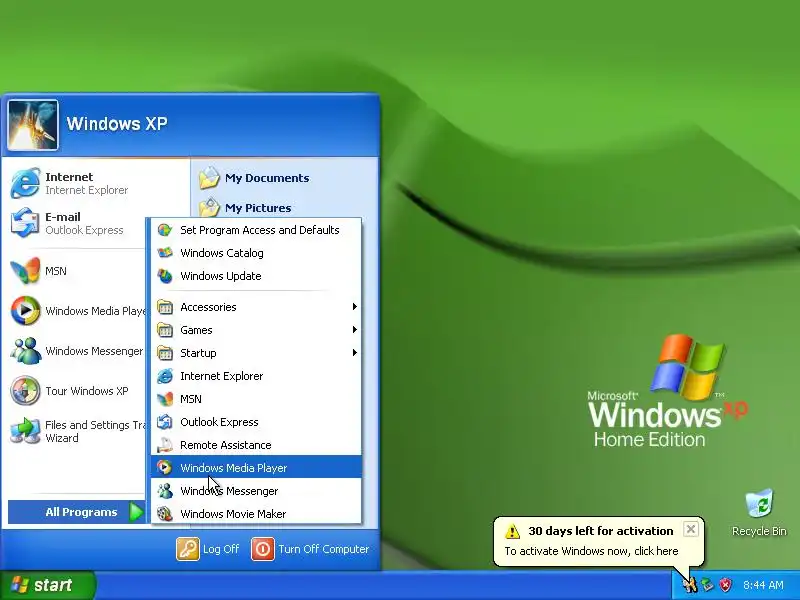Start the Tour Windows XP icon
The image size is (800, 600).
pyautogui.click(x=25, y=390)
